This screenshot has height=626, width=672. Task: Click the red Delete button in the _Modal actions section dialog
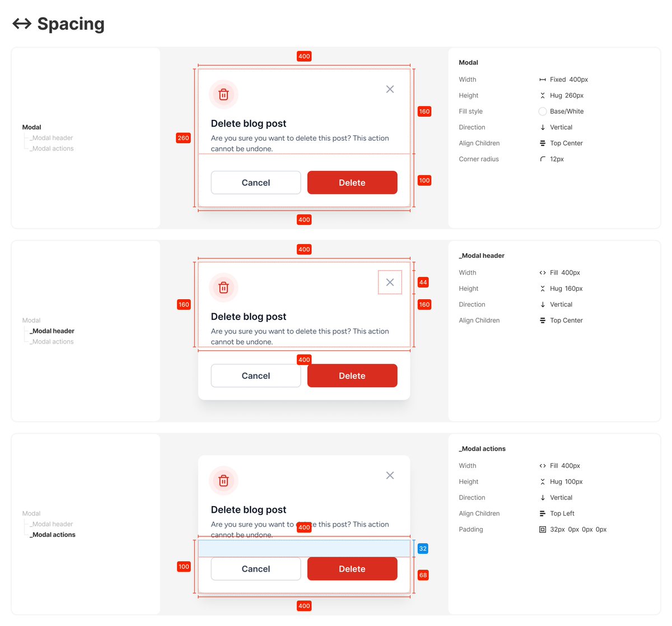[352, 569]
